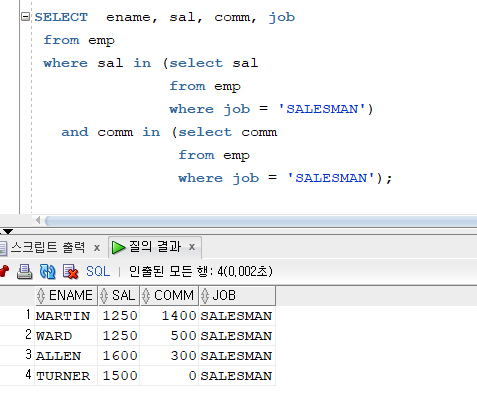Close the 질의 결과 tab
This screenshot has height=393, width=477.
point(192,247)
